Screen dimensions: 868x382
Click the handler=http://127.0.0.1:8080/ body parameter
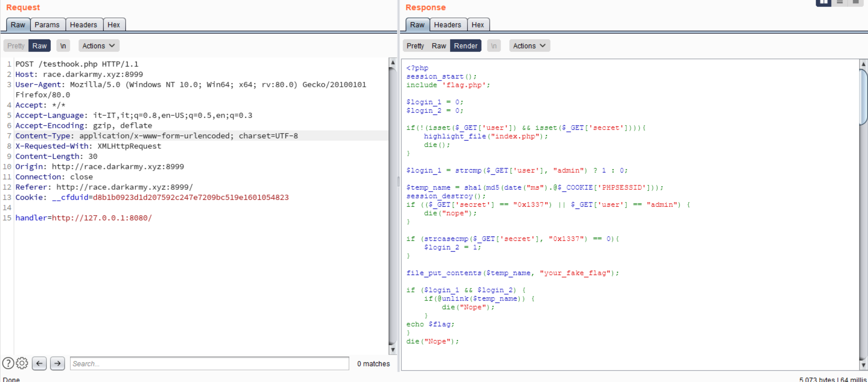(84, 218)
